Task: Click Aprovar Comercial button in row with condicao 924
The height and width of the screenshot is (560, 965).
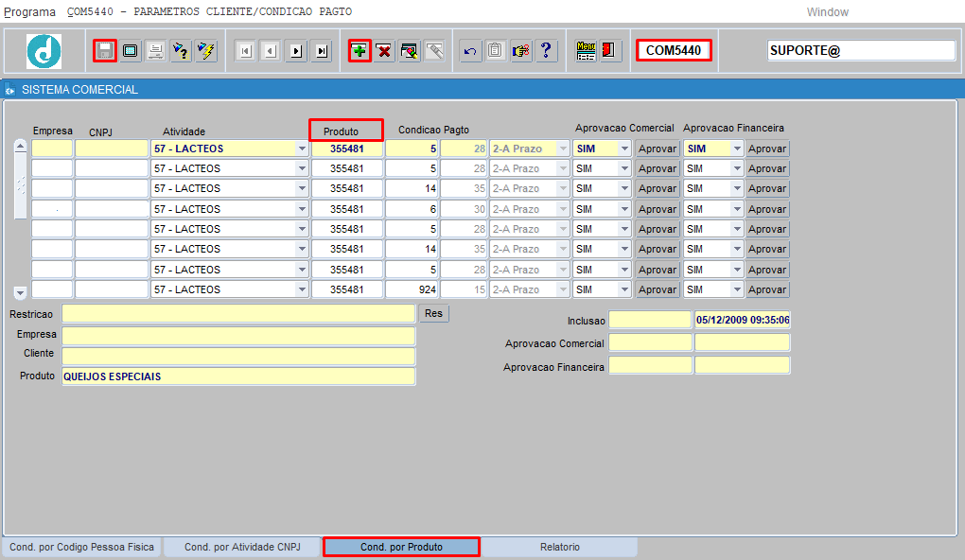Action: pyautogui.click(x=658, y=289)
